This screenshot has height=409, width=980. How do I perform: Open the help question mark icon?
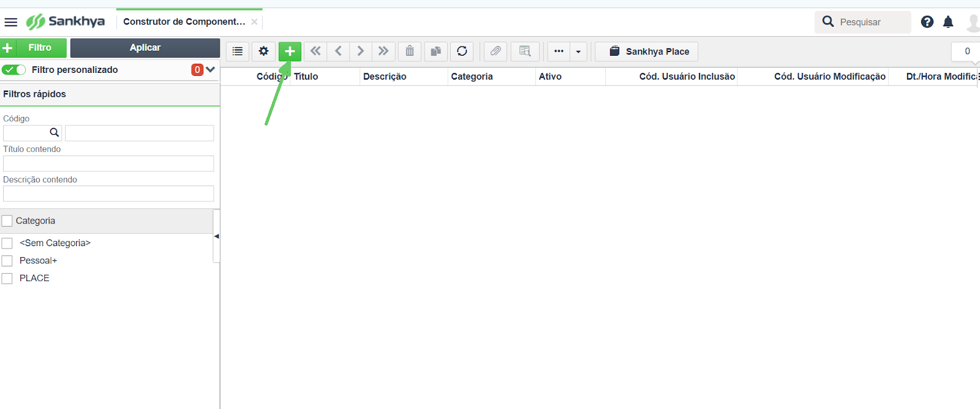click(x=927, y=22)
